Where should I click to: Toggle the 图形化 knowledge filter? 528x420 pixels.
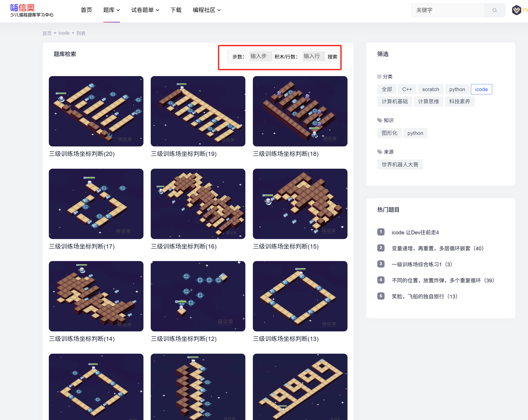tap(389, 133)
